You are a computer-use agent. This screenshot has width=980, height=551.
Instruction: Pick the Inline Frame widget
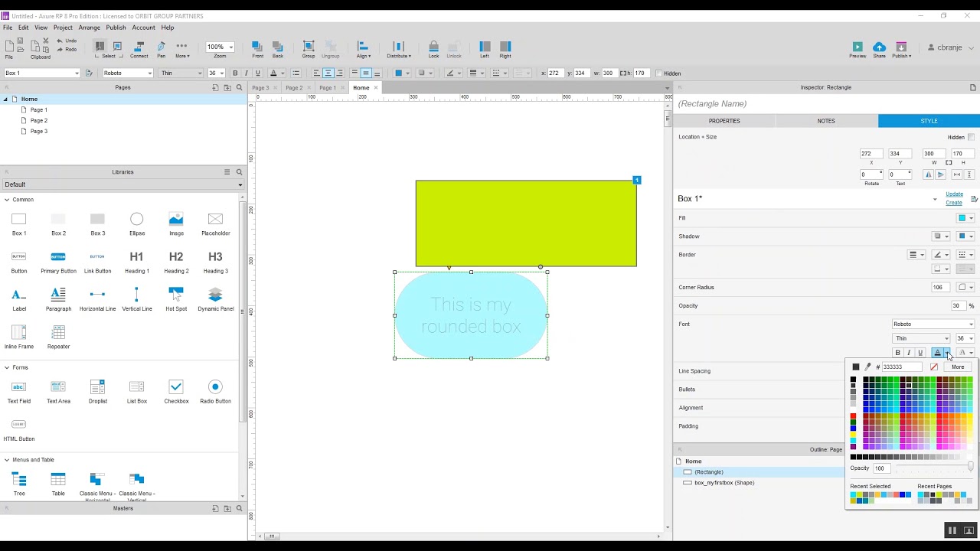(19, 337)
